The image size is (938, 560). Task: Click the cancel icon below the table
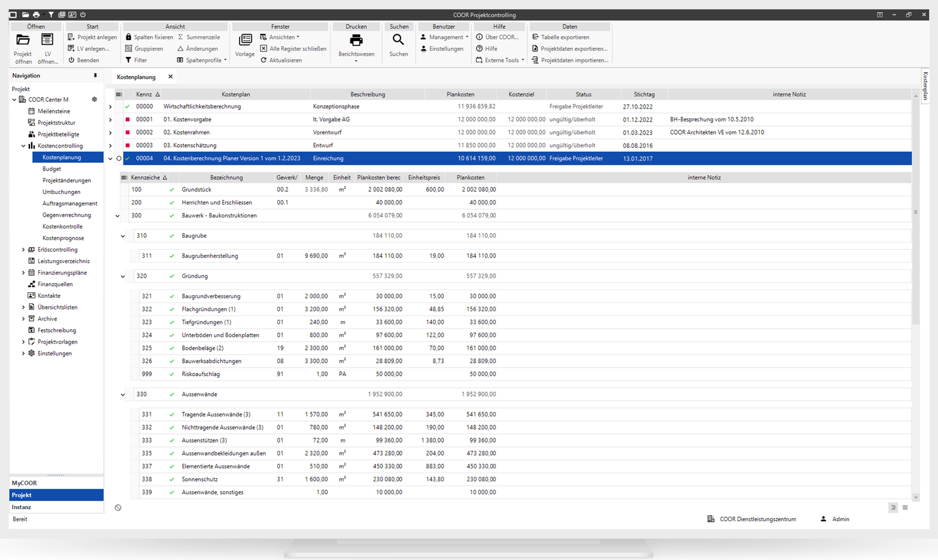[118, 508]
